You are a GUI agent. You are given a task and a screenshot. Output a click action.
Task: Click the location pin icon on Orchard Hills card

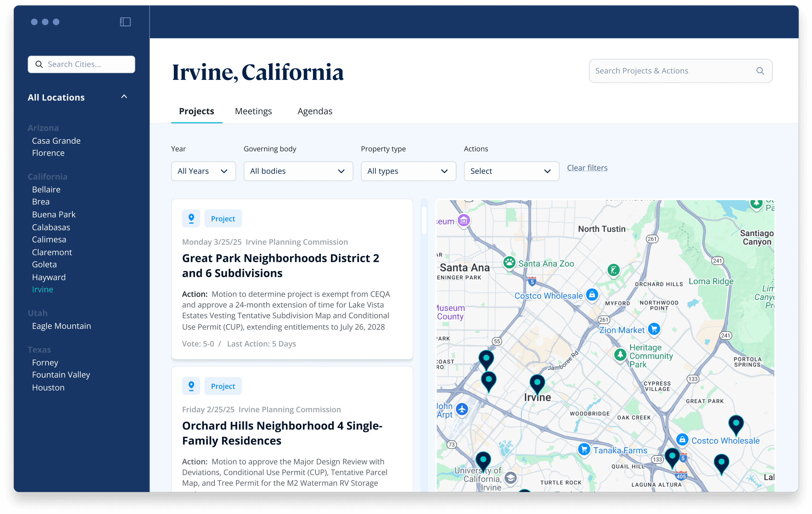(x=191, y=386)
